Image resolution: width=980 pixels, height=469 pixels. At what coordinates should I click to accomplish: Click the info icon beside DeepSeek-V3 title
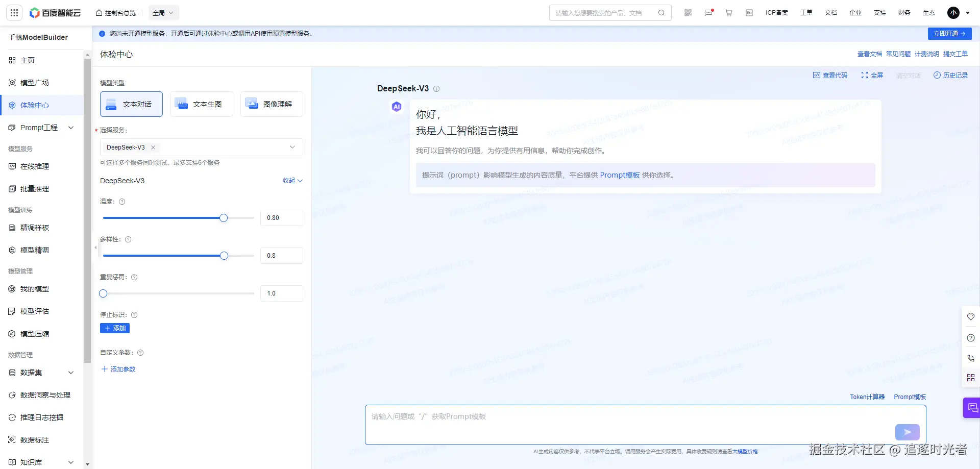[436, 89]
